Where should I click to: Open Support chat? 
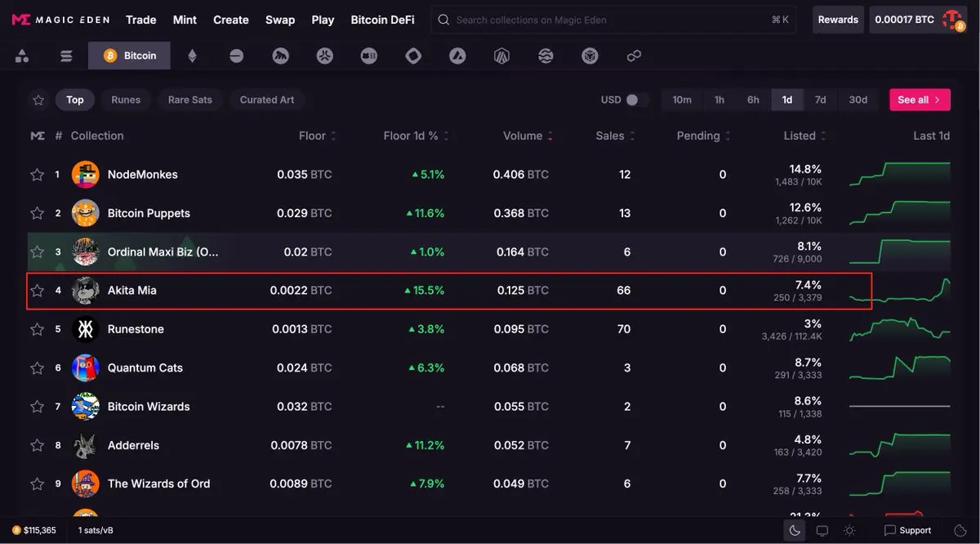[907, 530]
